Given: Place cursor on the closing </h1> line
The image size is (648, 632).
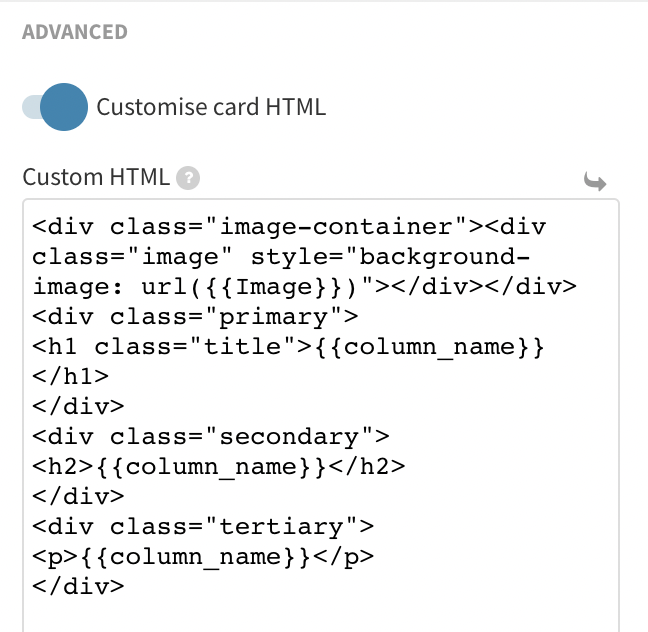Looking at the screenshot, I should point(70,377).
